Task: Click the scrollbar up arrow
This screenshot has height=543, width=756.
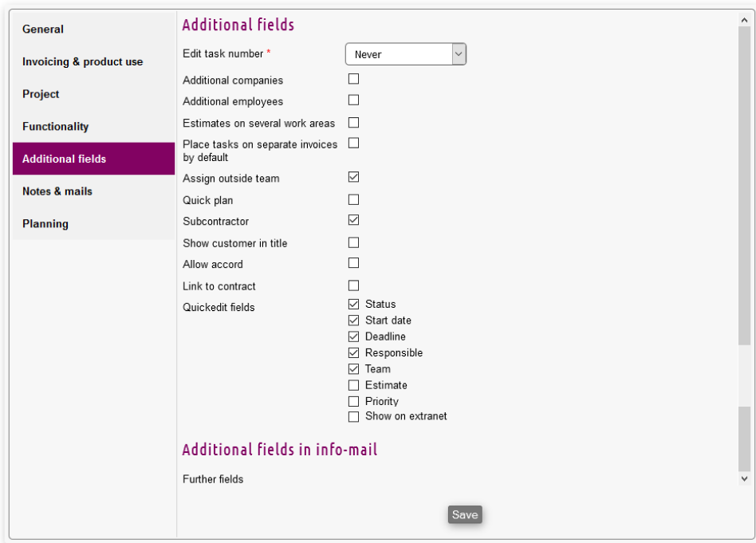Action: [745, 18]
